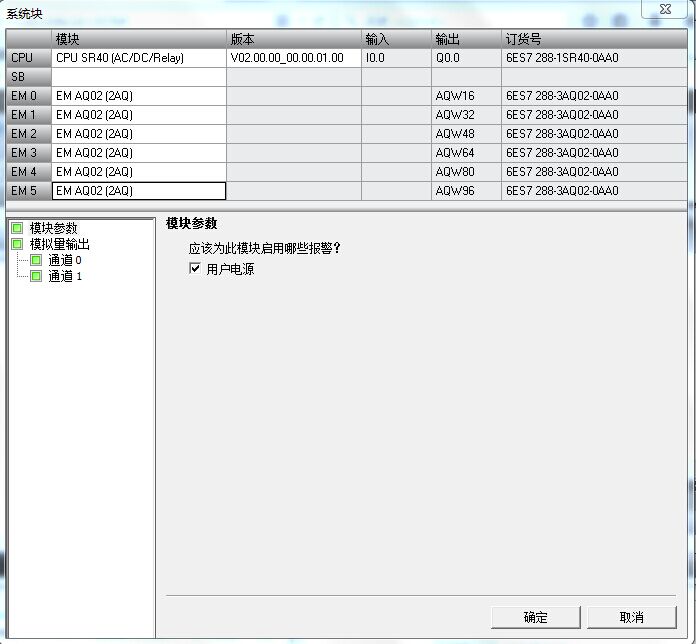Image resolution: width=696 pixels, height=644 pixels.
Task: Select the CPU row header
Action: point(29,58)
